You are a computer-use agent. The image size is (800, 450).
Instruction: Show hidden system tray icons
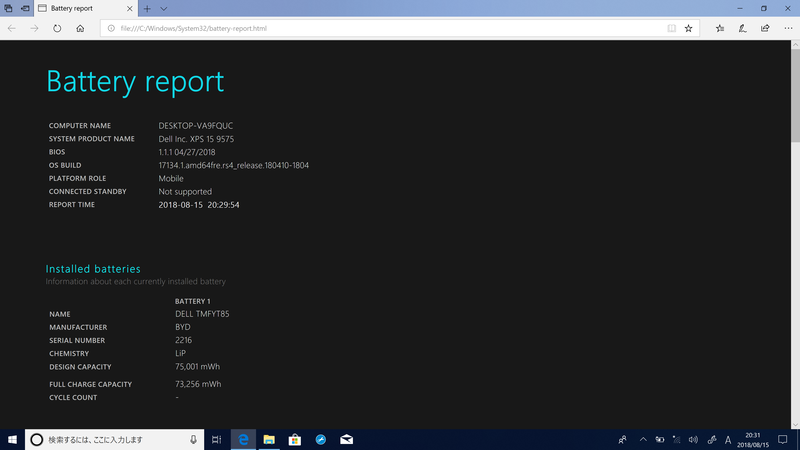[643, 439]
